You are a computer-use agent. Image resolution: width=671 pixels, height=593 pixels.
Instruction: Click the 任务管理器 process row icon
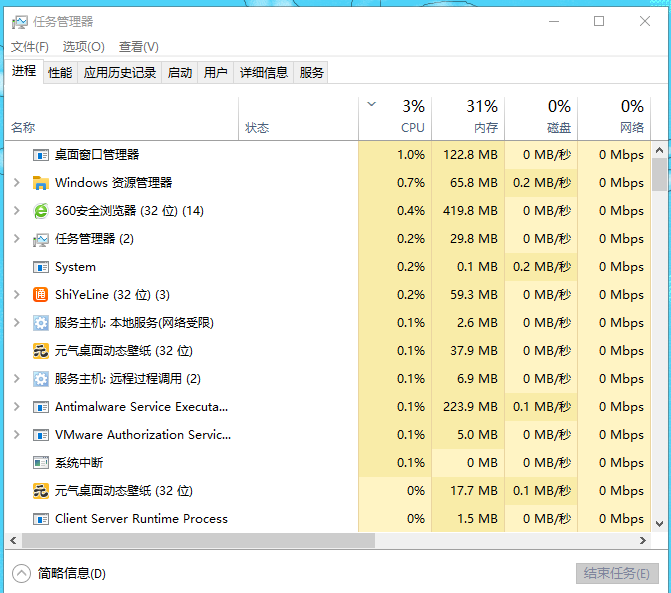click(41, 239)
